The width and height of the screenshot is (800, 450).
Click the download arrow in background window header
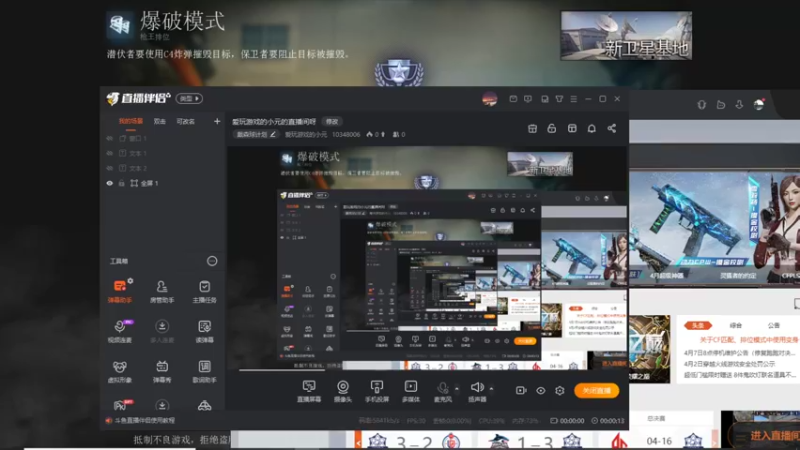[739, 105]
